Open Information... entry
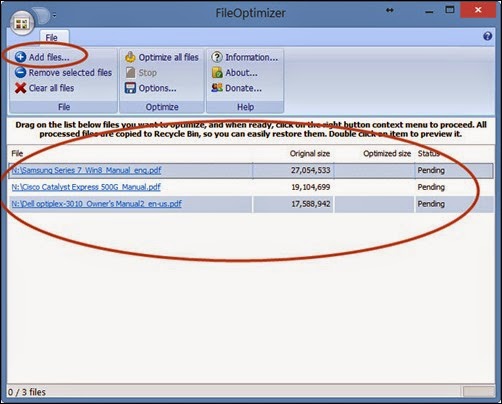 [252, 57]
